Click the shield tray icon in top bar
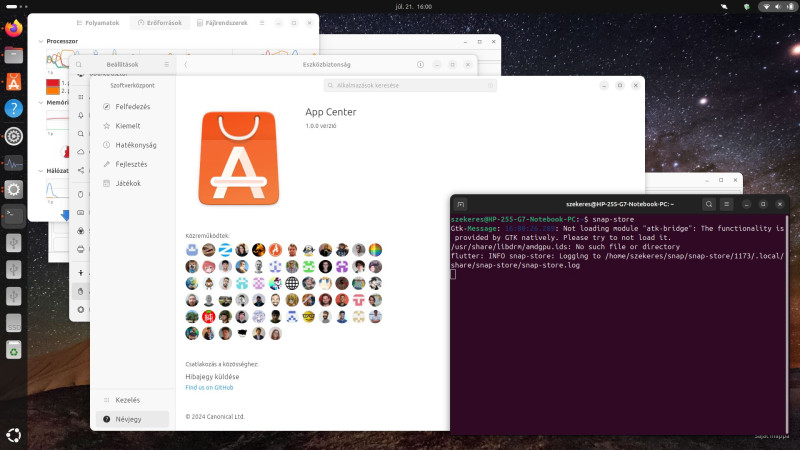The image size is (800, 450). point(746,7)
